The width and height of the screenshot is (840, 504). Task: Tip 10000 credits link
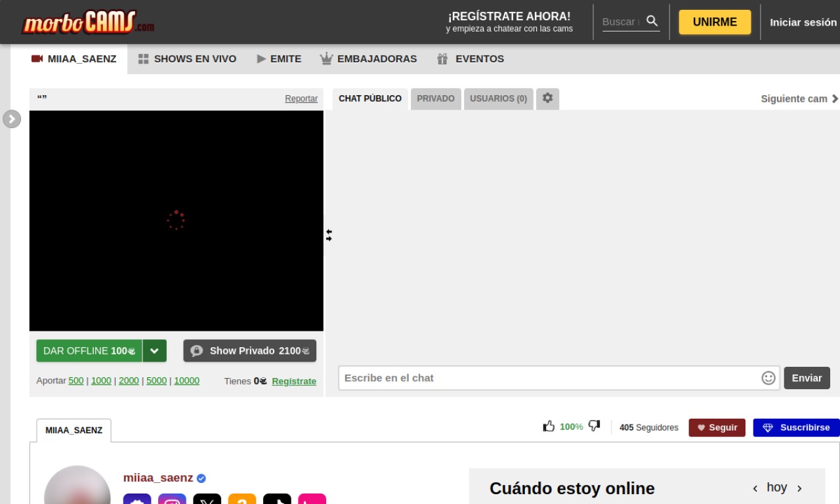[x=186, y=381]
